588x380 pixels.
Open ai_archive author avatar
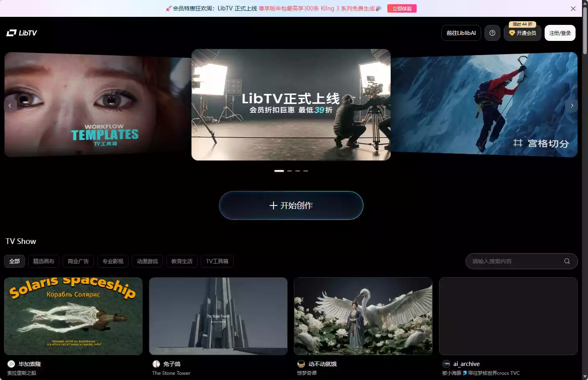tap(446, 364)
